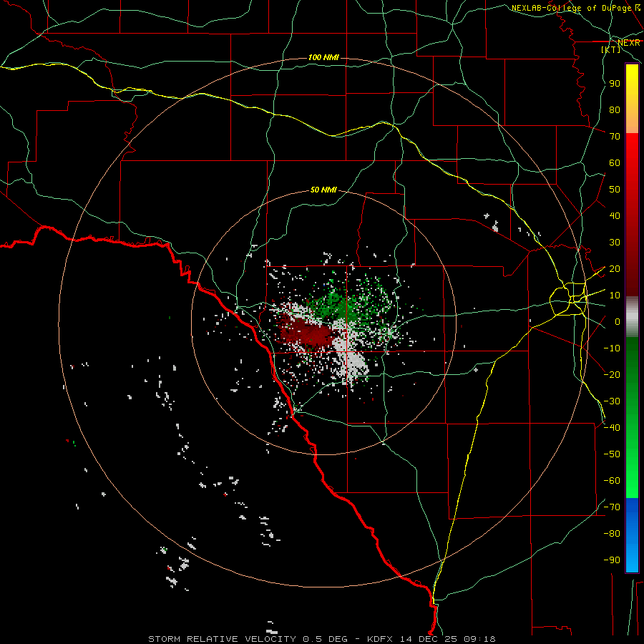
Task: Click the -60 value on velocity scale
Action: coord(612,481)
